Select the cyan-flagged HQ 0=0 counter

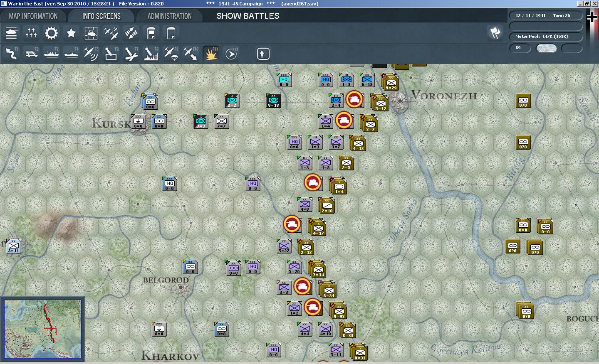pyautogui.click(x=284, y=80)
